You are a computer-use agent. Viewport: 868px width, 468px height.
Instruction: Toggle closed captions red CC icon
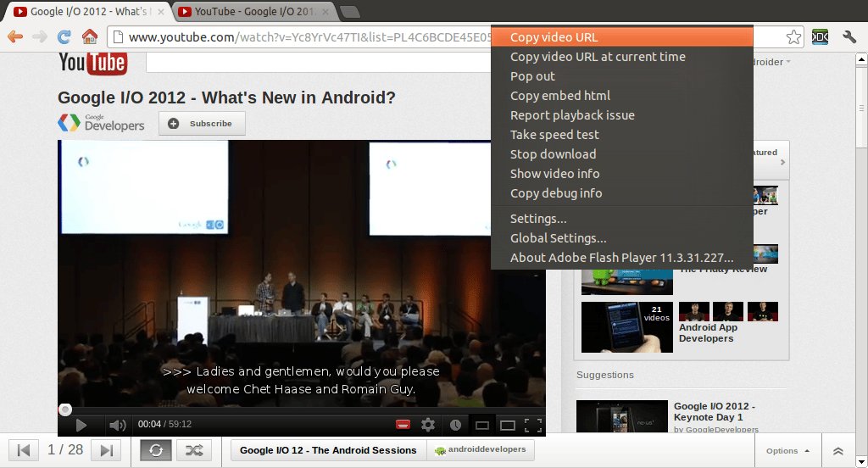point(403,425)
